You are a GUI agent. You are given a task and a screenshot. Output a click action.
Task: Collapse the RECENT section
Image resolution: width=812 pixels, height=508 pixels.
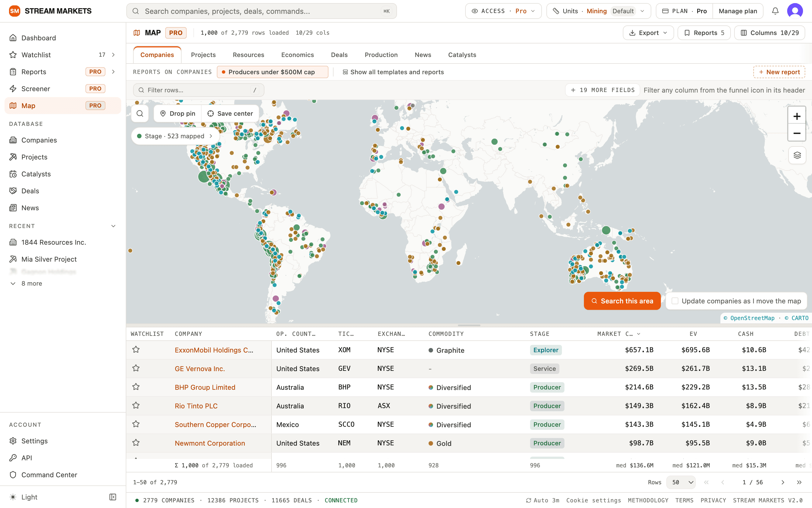(113, 226)
